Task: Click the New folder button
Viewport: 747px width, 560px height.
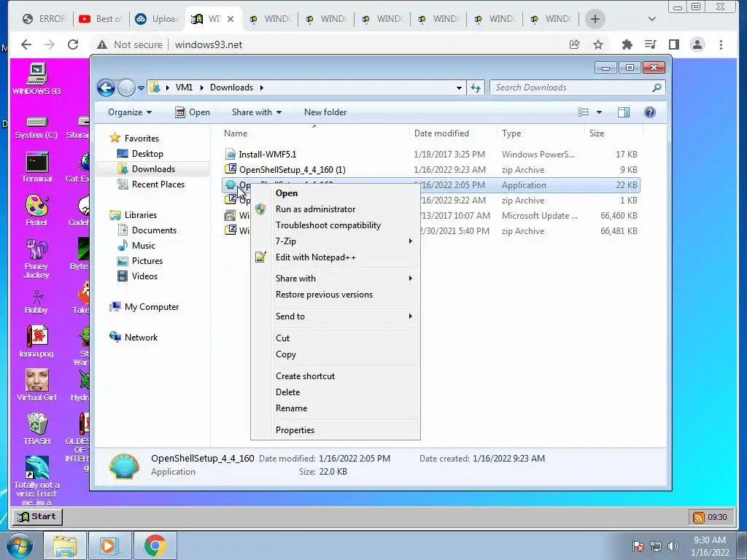Action: 325,112
